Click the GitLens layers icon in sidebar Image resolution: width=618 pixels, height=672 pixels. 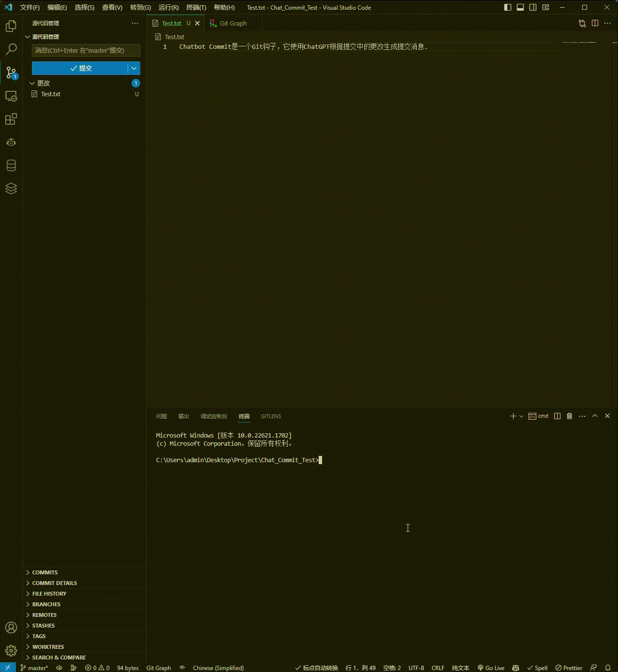click(x=11, y=189)
